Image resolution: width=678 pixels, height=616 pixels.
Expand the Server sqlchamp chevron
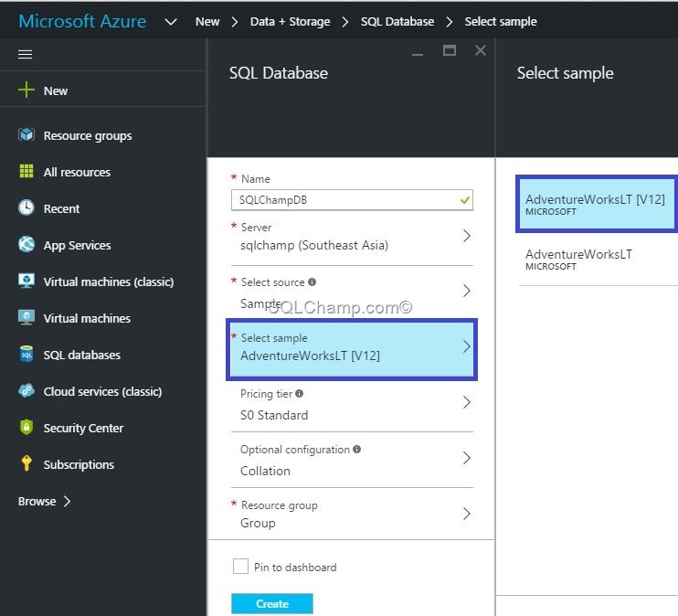click(x=466, y=236)
